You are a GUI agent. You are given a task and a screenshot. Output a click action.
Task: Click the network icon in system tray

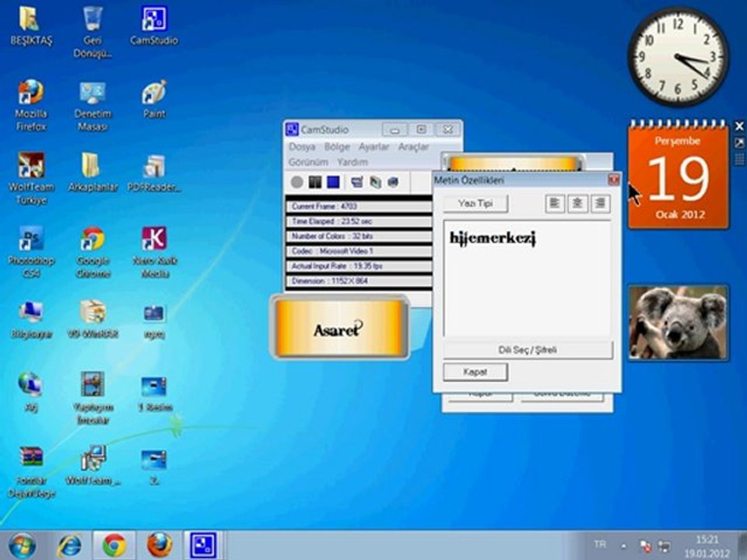tap(665, 546)
